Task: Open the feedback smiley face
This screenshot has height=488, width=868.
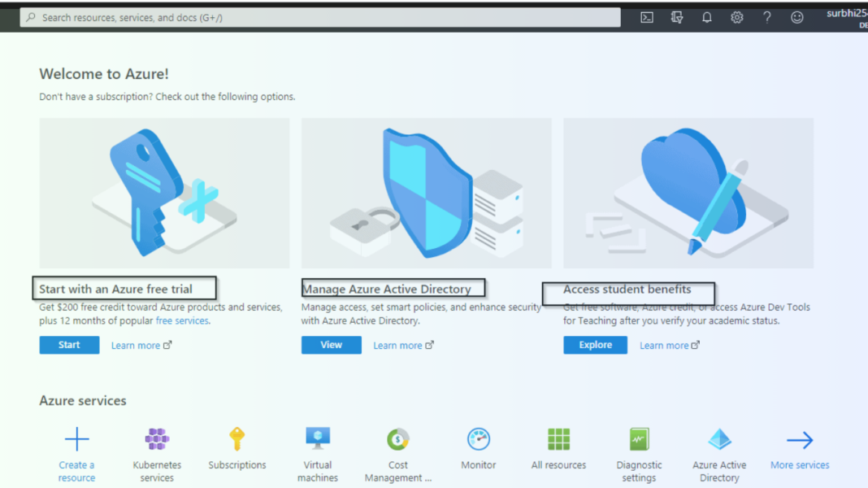Action: (796, 18)
